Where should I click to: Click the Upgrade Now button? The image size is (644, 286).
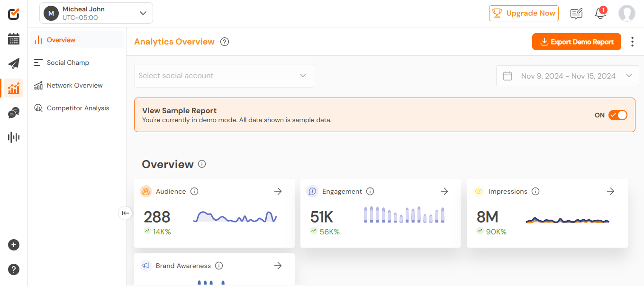pyautogui.click(x=524, y=13)
